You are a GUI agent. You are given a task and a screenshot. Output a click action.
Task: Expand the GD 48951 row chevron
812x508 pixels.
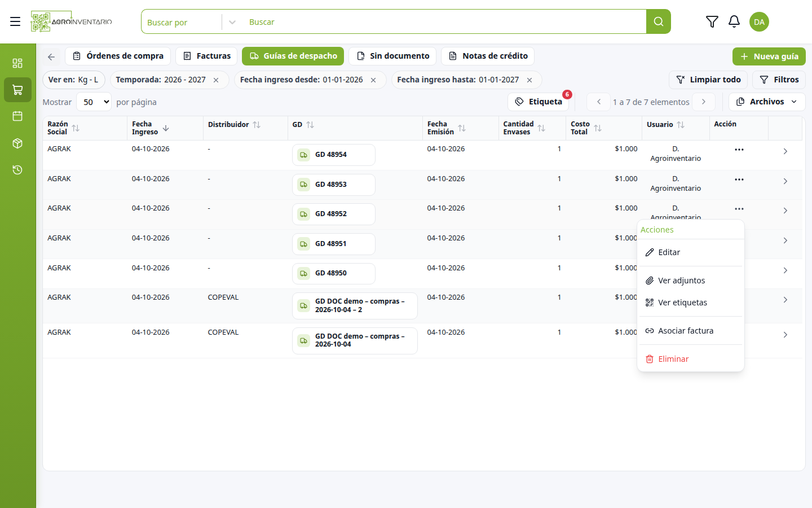785,240
